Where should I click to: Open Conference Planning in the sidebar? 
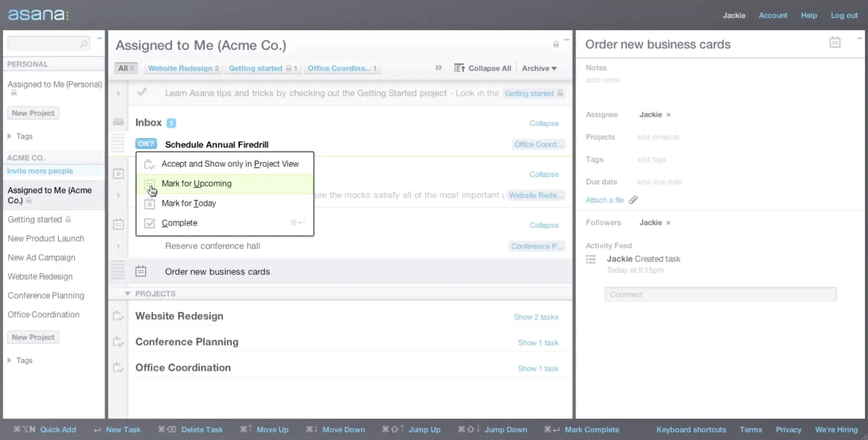(46, 296)
